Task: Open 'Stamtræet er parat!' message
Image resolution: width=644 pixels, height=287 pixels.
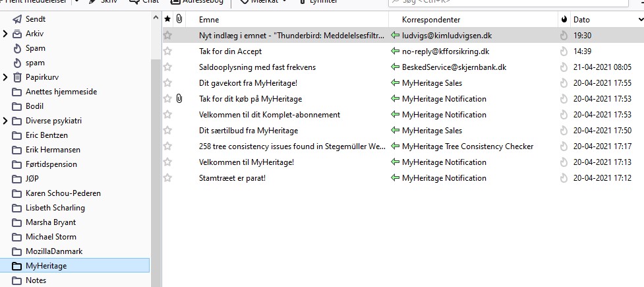Action: pos(233,178)
